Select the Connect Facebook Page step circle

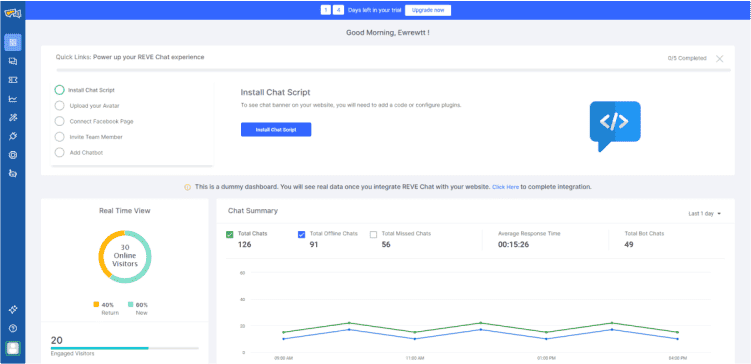59,121
